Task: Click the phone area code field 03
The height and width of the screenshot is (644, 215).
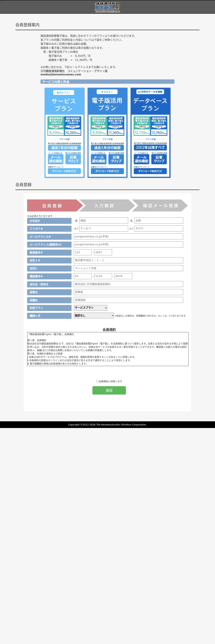Action: tap(83, 276)
